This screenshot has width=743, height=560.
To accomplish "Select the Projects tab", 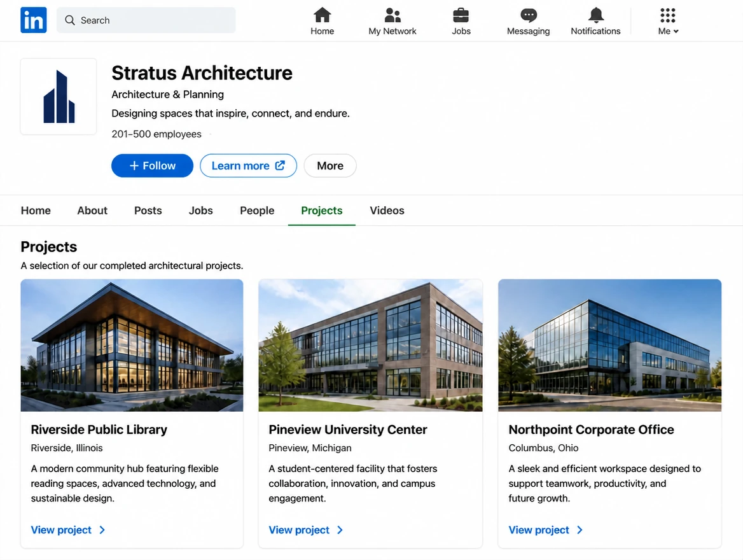I will (x=322, y=211).
